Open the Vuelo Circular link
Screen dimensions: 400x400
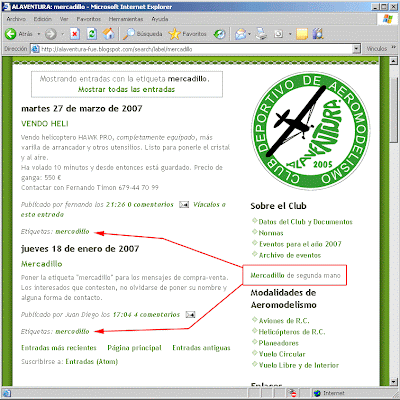pos(282,354)
